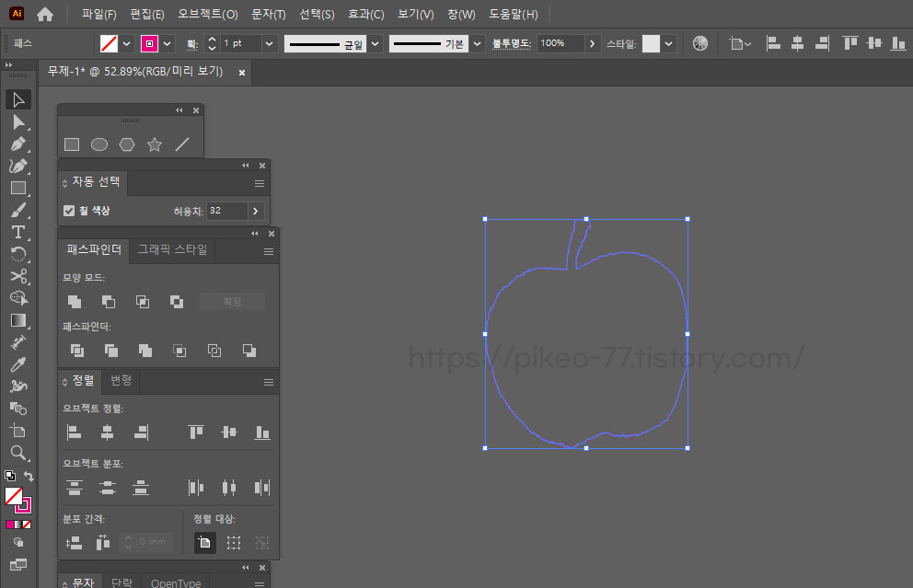Apply Trim pathfinder
The image size is (913, 588).
point(111,351)
